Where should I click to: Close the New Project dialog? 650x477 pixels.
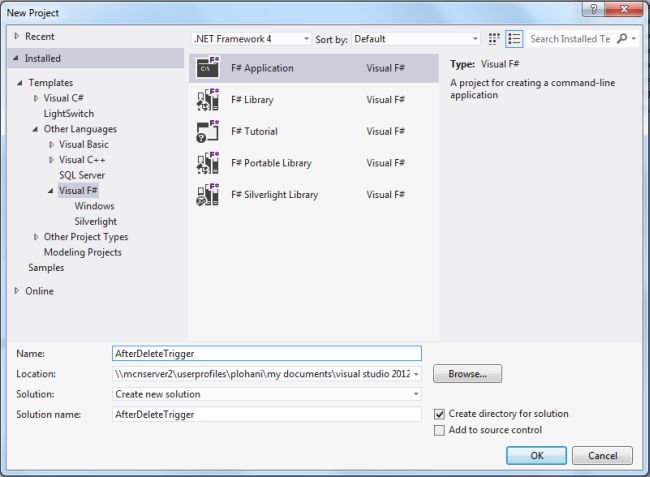click(624, 9)
